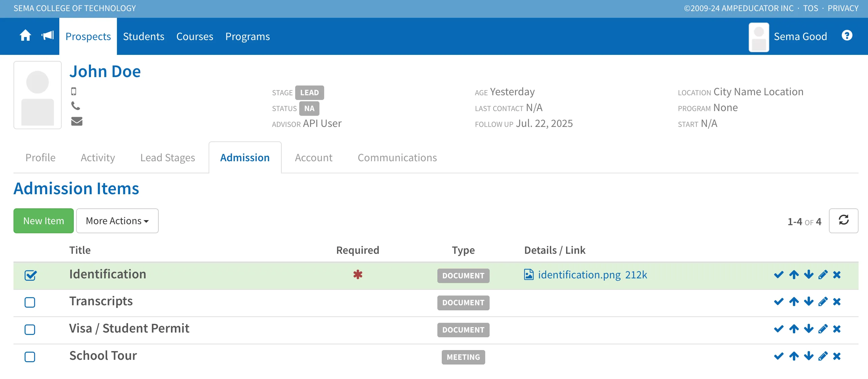Switch to the Lead Stages tab
The image size is (868, 379).
point(167,158)
